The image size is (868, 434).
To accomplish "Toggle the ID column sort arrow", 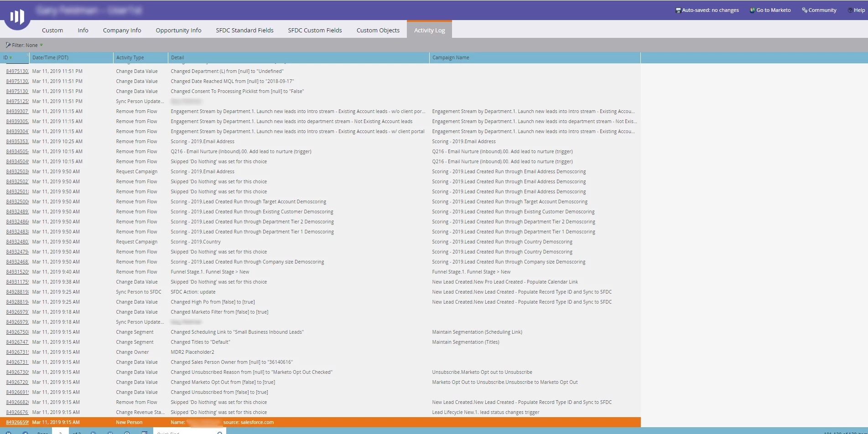I will [10, 58].
